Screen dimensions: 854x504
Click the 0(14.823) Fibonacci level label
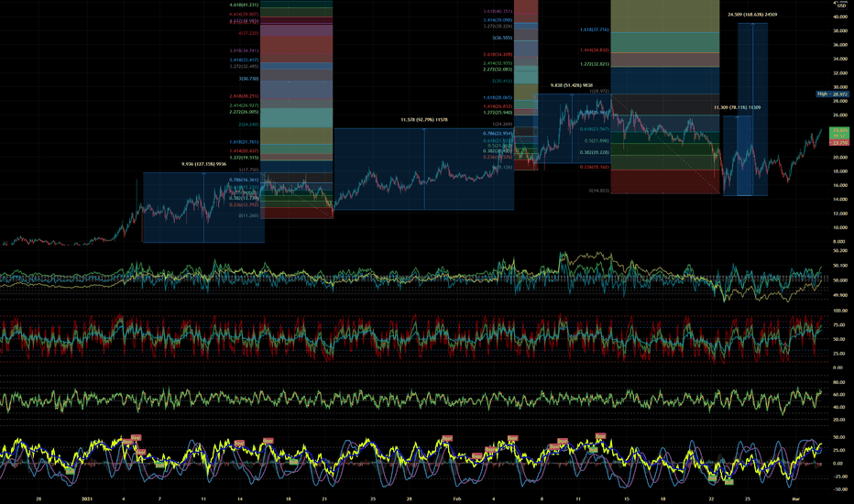[598, 191]
